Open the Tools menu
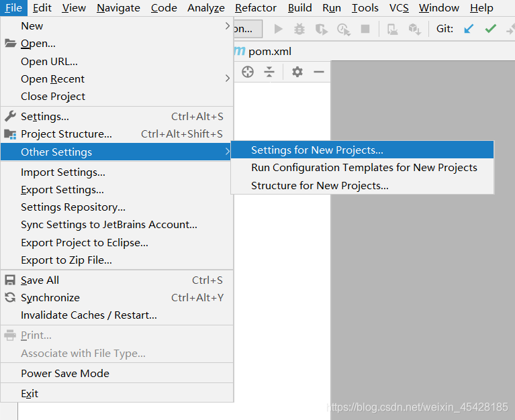Screen dimensions: 515x420 365,8
